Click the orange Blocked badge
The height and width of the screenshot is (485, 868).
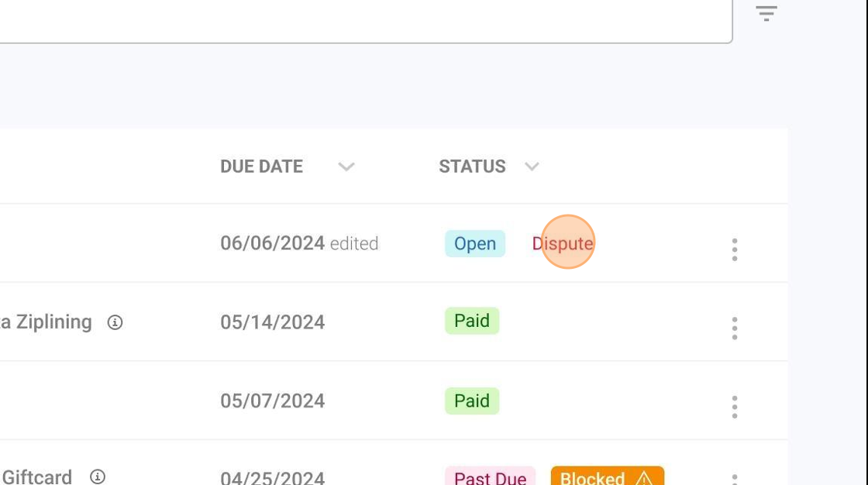[608, 476]
